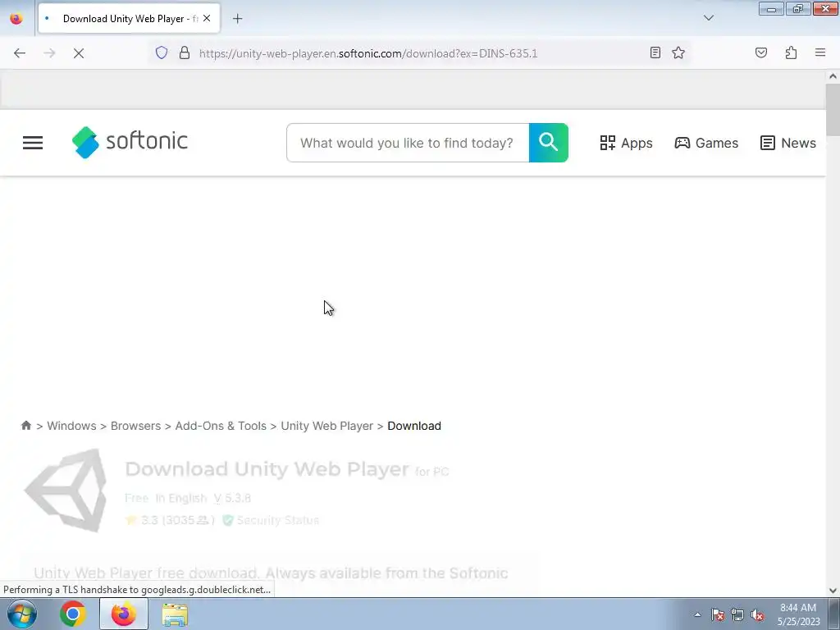
Task: Launch Chrome from the taskbar
Action: (73, 614)
